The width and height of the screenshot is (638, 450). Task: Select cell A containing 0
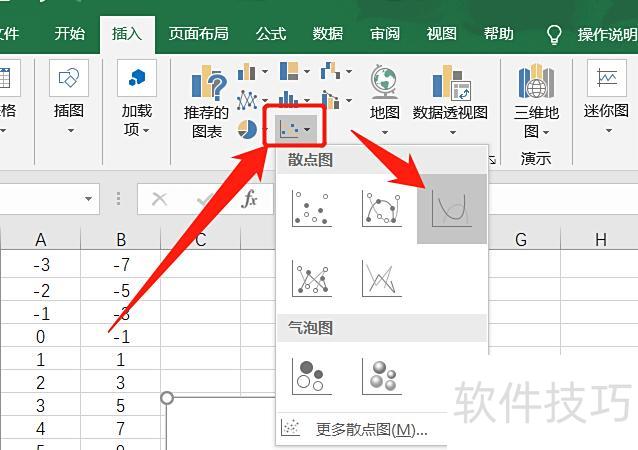41,336
